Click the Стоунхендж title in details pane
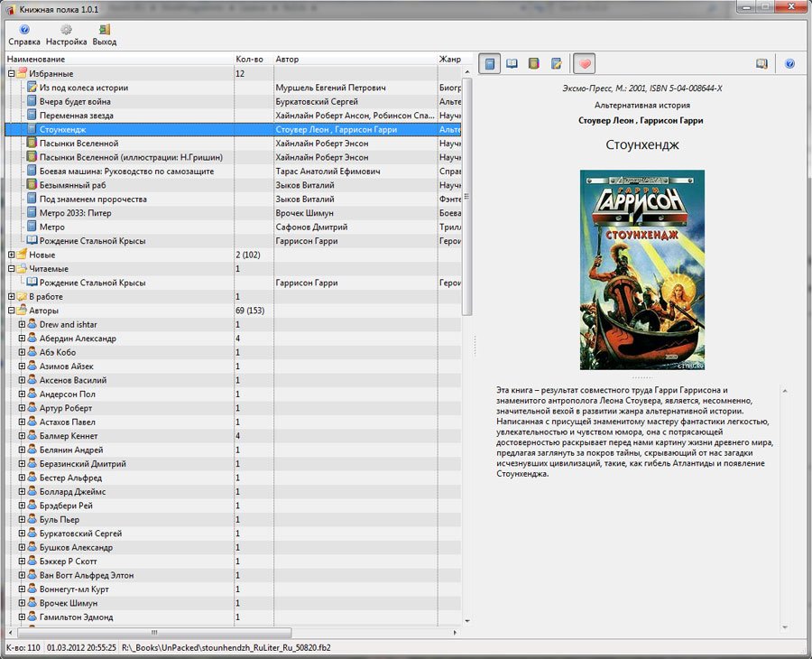This screenshot has width=812, height=659. [x=642, y=144]
